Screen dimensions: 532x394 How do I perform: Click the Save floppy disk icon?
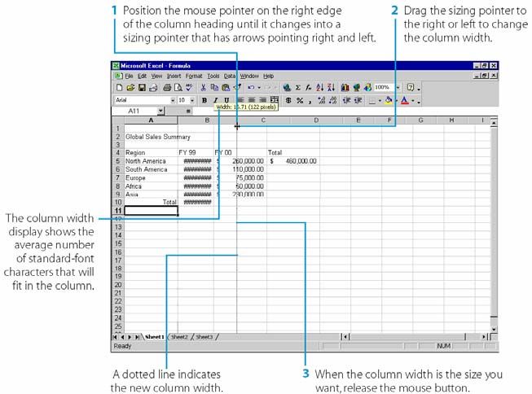point(142,88)
